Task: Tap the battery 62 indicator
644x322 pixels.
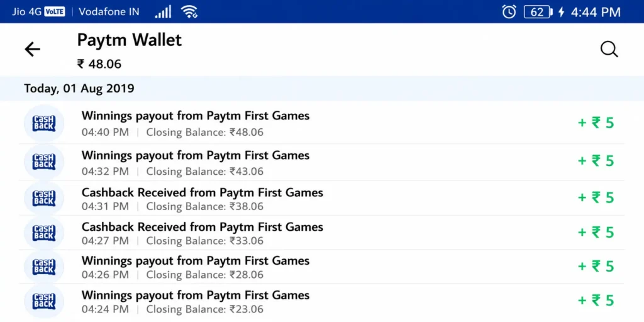Action: (538, 12)
